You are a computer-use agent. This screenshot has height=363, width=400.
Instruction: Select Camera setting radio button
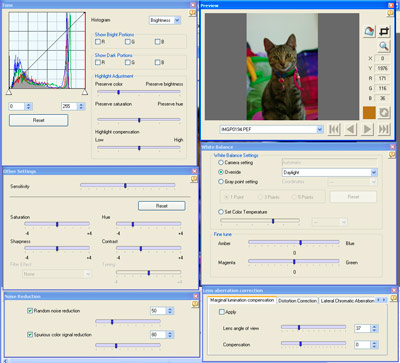(x=221, y=163)
